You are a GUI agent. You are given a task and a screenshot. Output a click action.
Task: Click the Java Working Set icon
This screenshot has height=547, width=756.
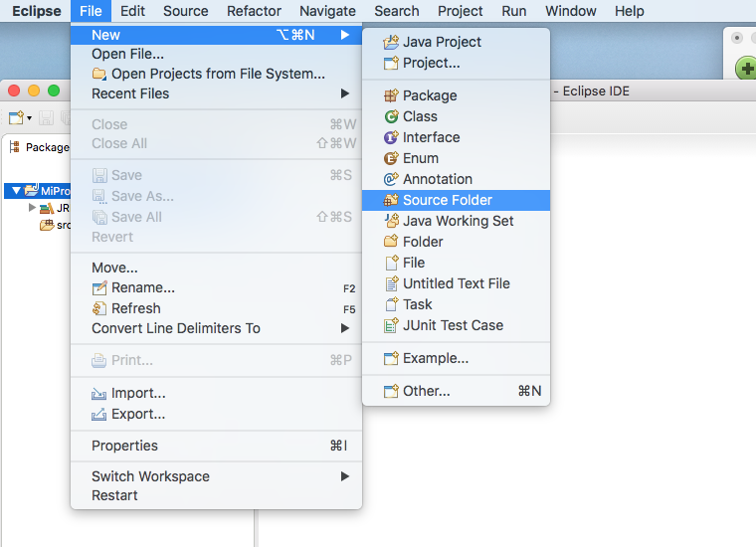click(x=391, y=221)
